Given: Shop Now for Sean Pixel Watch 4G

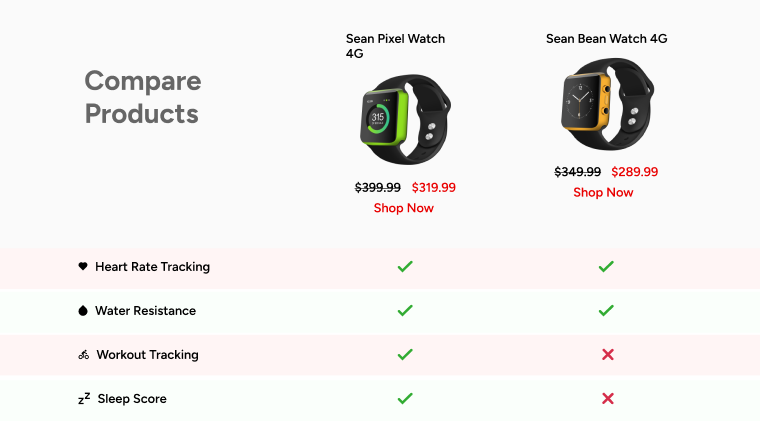Looking at the screenshot, I should [x=404, y=208].
